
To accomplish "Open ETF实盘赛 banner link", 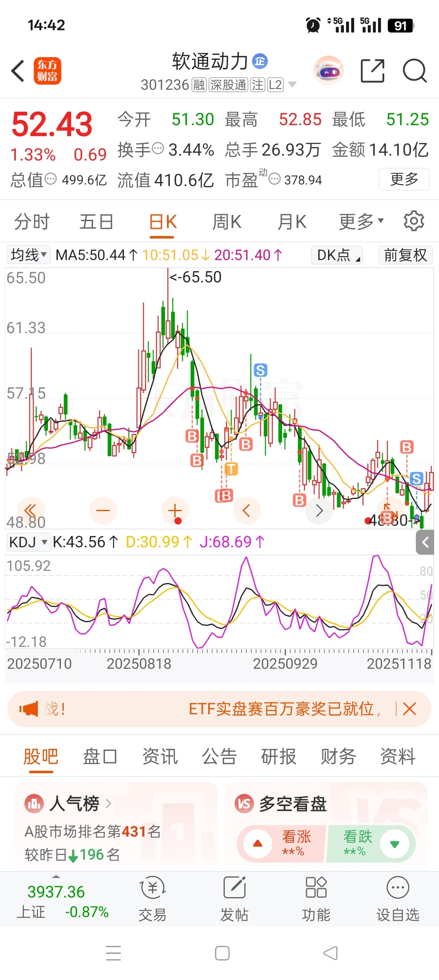I will tap(285, 709).
